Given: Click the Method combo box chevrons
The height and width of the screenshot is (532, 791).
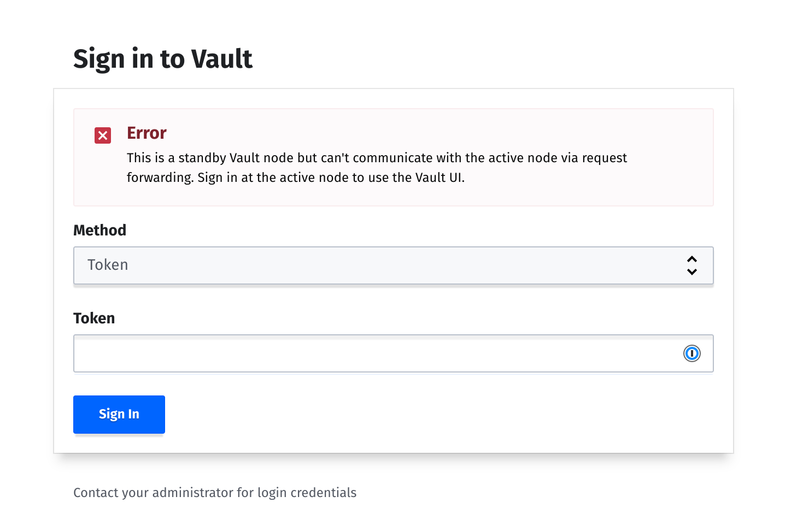Looking at the screenshot, I should (692, 265).
